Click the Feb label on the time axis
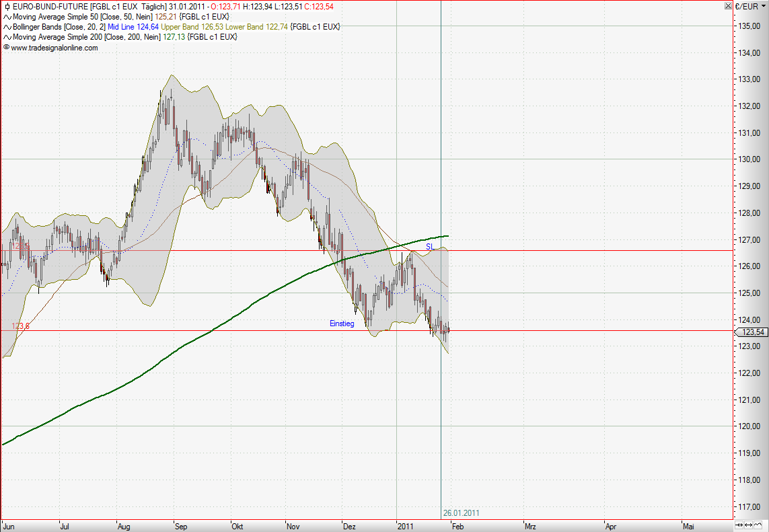Image resolution: width=769 pixels, height=532 pixels. [x=457, y=527]
